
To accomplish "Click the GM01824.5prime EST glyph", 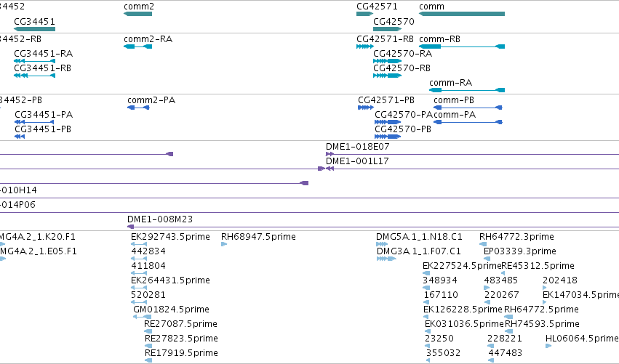I will coord(142,317).
